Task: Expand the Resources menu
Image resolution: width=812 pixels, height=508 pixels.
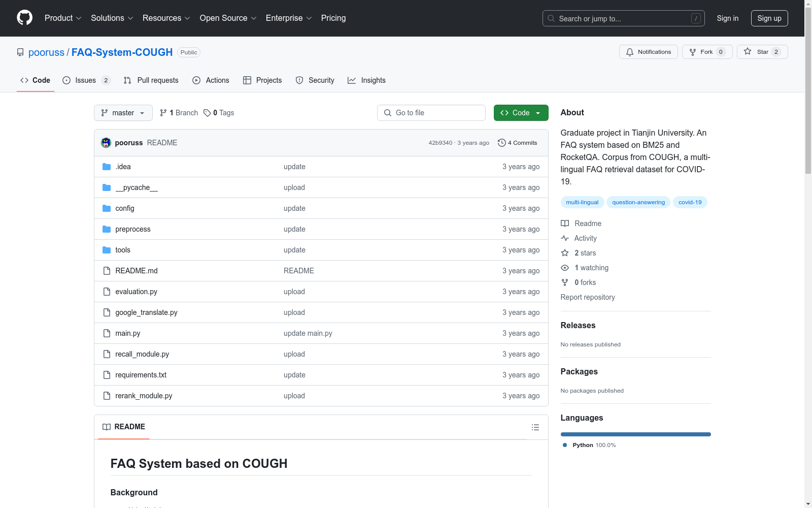Action: pyautogui.click(x=166, y=18)
